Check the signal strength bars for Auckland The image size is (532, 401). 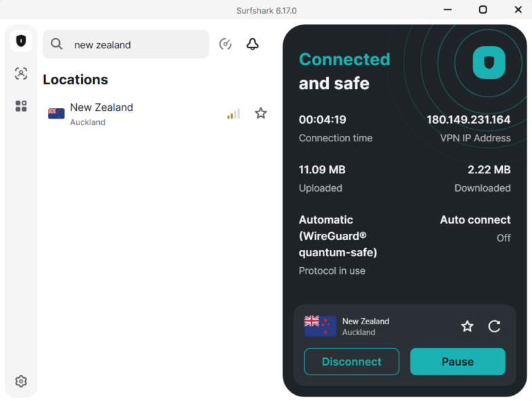pos(234,114)
